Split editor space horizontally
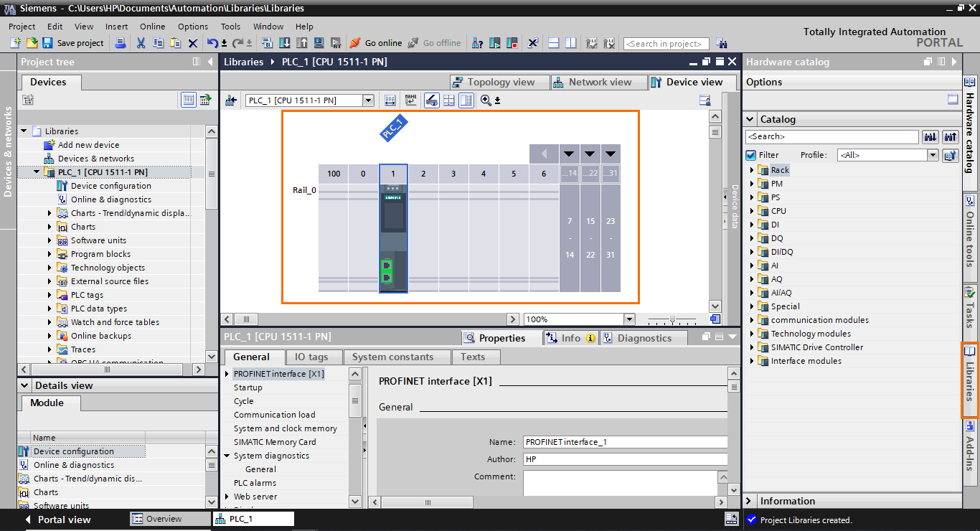 click(553, 43)
